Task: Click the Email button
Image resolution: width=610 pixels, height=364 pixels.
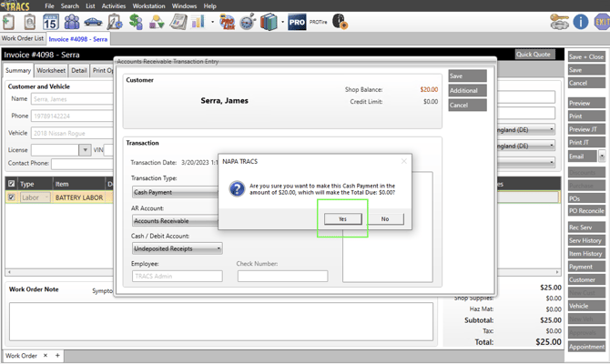Action: (582, 157)
